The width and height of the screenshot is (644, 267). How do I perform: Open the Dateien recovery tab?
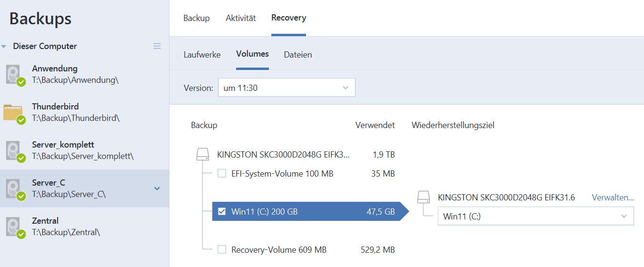tap(298, 55)
